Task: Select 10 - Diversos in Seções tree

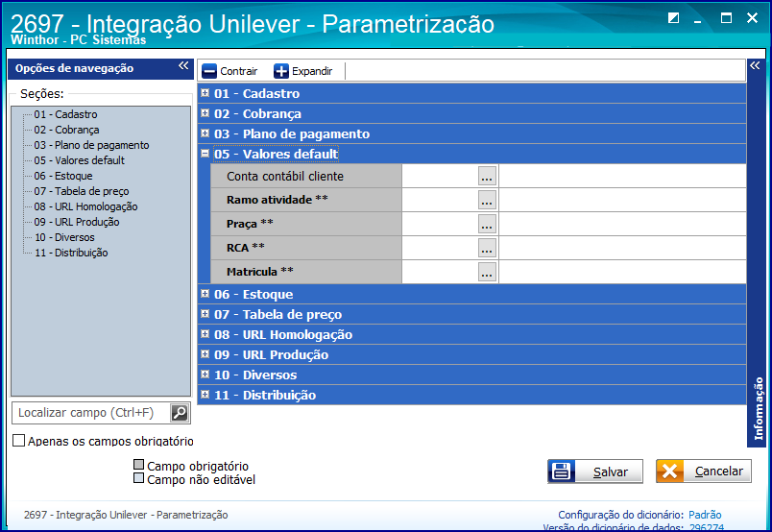Action: pyautogui.click(x=64, y=237)
